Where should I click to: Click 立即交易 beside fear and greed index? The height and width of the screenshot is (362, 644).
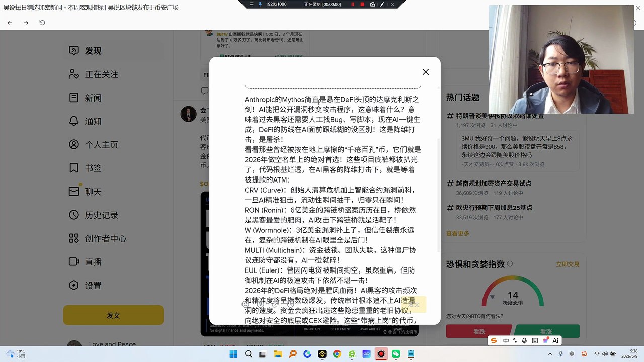click(568, 264)
